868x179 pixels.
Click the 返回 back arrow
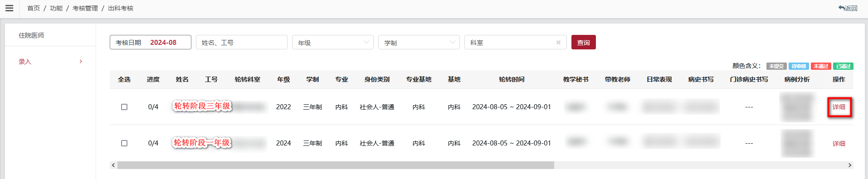click(x=848, y=8)
